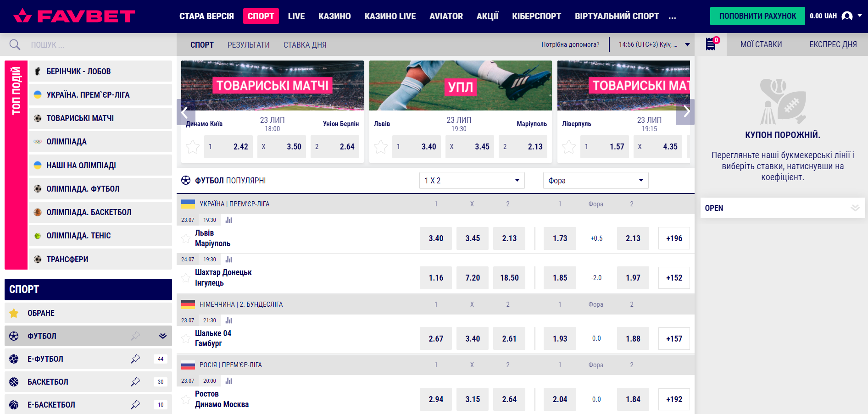The width and height of the screenshot is (868, 414).
Task: Star the Динамо Київ featured match card
Action: 193,147
